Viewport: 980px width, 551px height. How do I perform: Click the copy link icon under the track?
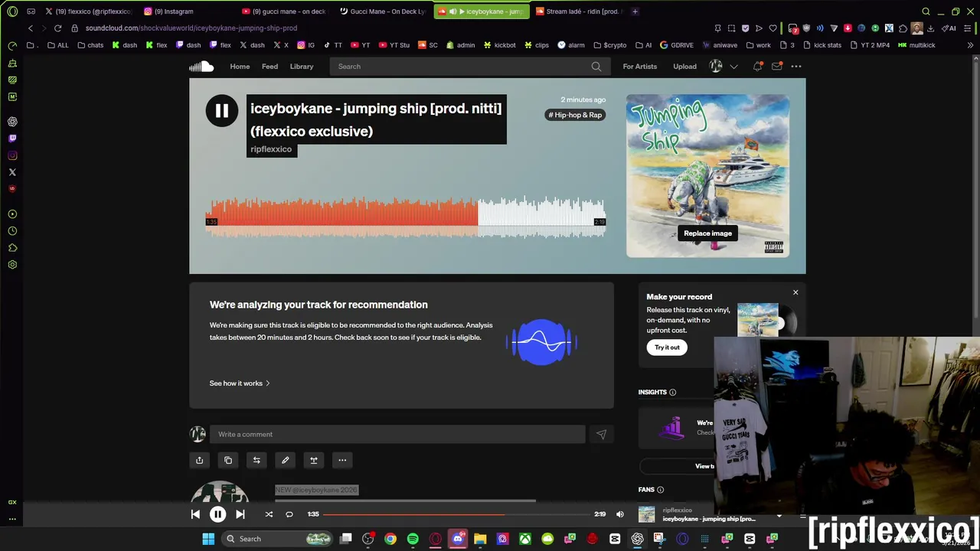click(x=228, y=460)
